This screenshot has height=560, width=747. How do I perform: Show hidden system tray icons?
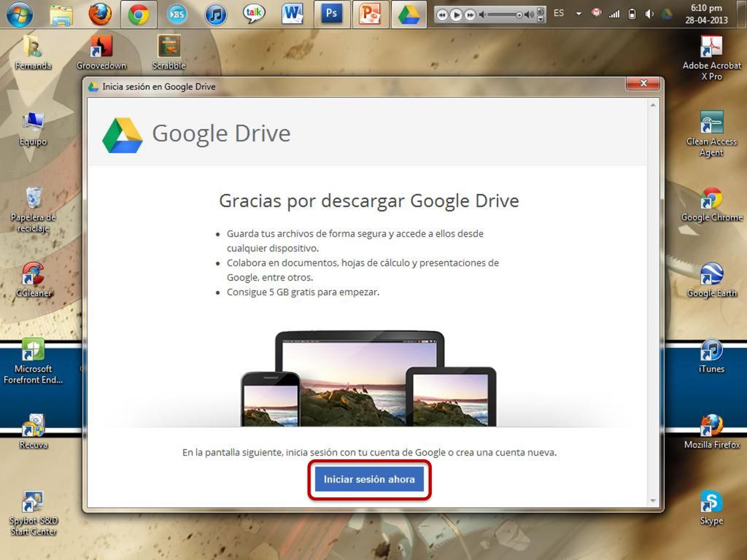pyautogui.click(x=578, y=14)
